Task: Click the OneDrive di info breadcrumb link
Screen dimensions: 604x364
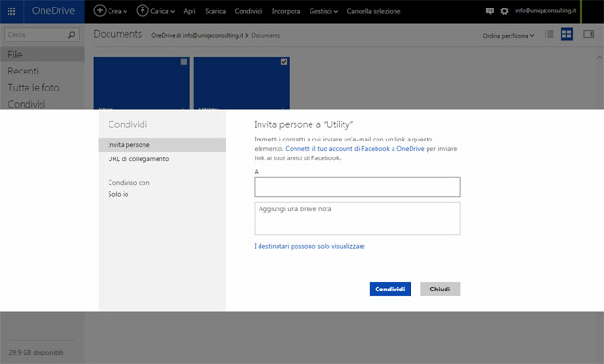Action: (197, 36)
